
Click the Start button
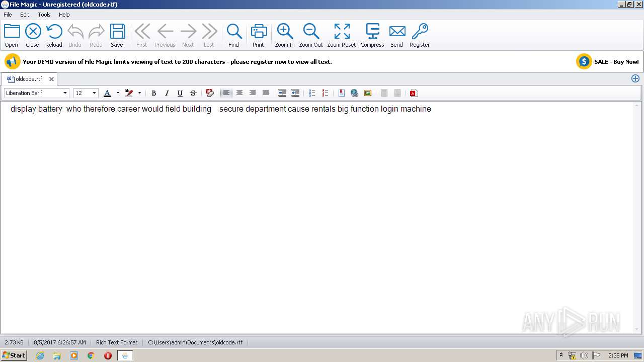14,355
